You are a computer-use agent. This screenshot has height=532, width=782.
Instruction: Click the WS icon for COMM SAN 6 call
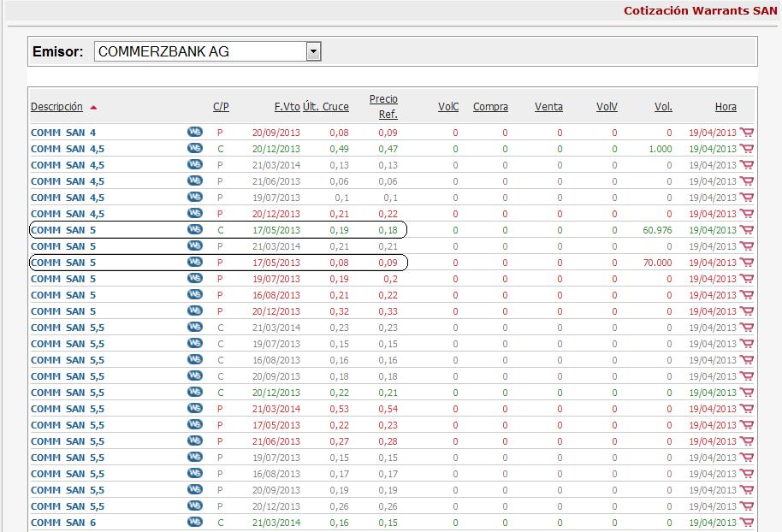[x=195, y=522]
